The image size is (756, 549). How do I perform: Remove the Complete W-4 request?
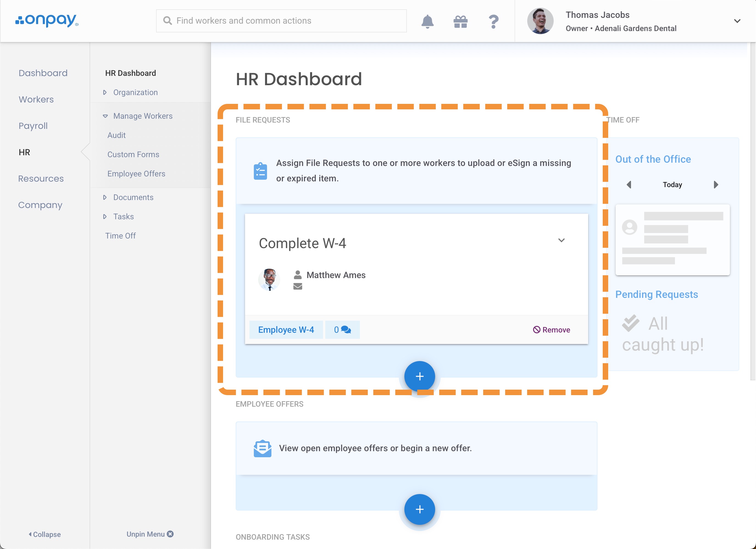(x=552, y=330)
